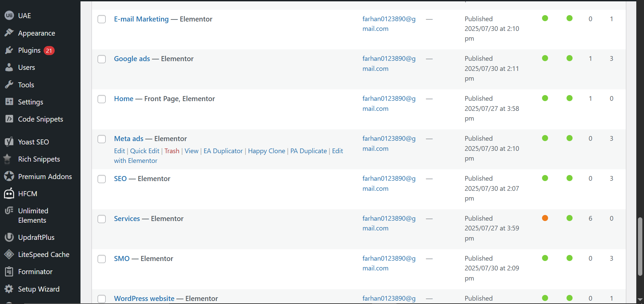Click the Tools wrench icon
Viewport: 644px width, 304px height.
[9, 85]
